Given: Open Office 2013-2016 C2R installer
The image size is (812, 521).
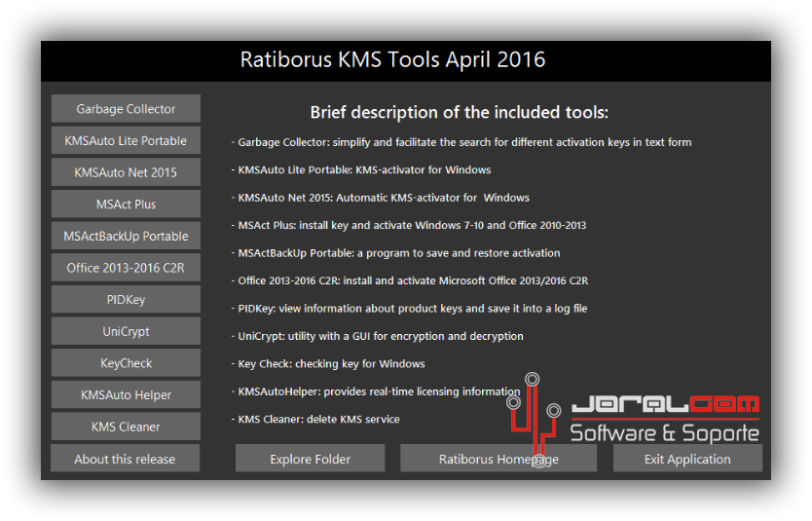Looking at the screenshot, I should pyautogui.click(x=126, y=268).
